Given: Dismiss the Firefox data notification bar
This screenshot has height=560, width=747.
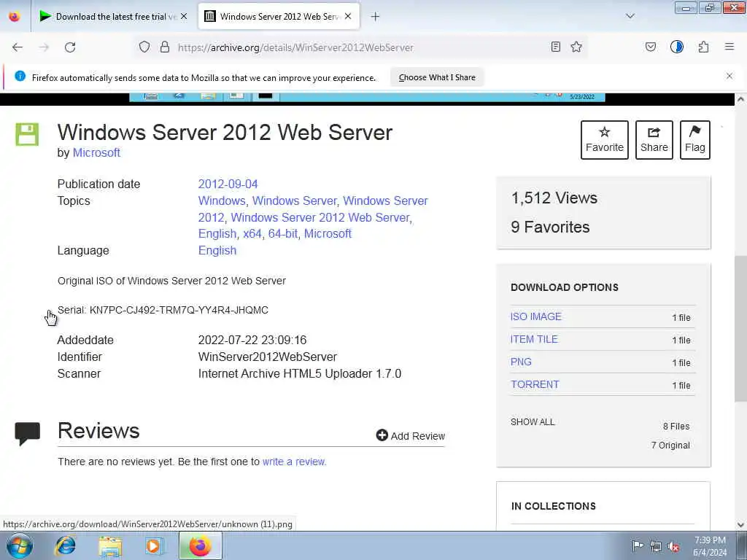Looking at the screenshot, I should [x=729, y=76].
